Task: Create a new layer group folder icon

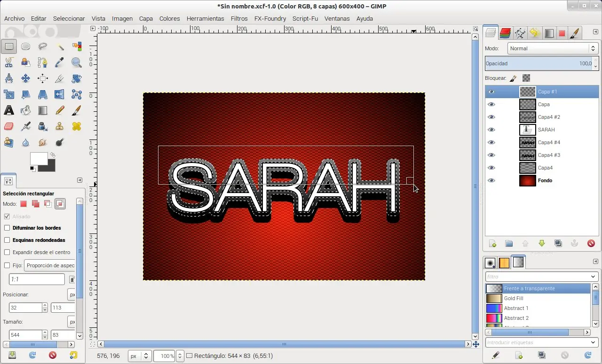Action: tap(509, 243)
